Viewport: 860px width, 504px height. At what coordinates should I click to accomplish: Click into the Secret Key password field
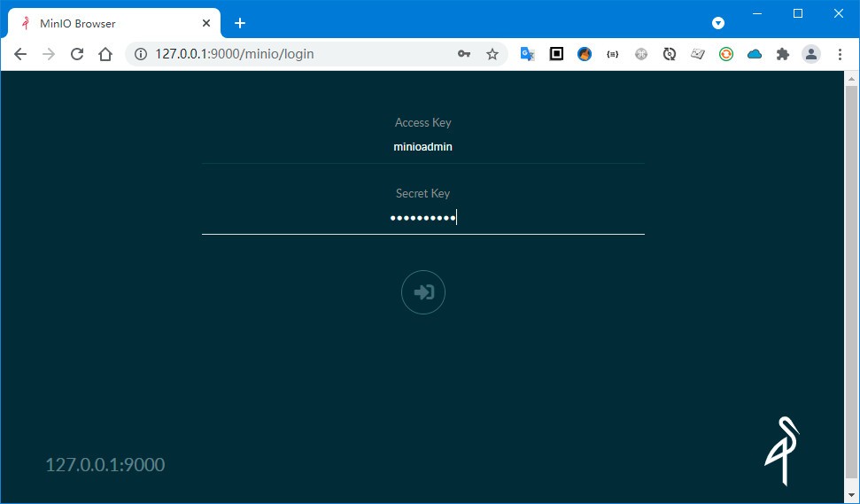422,218
